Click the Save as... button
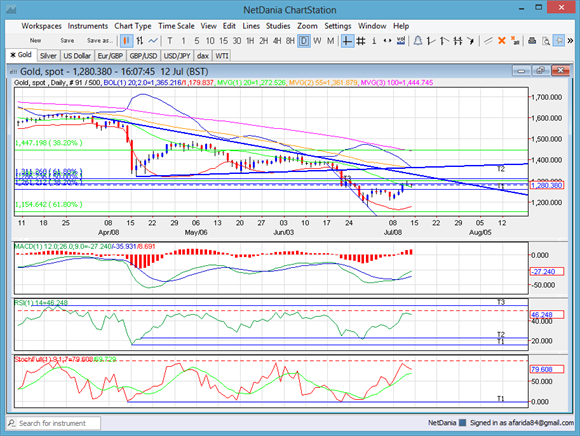This screenshot has height=436, width=580. (100, 40)
